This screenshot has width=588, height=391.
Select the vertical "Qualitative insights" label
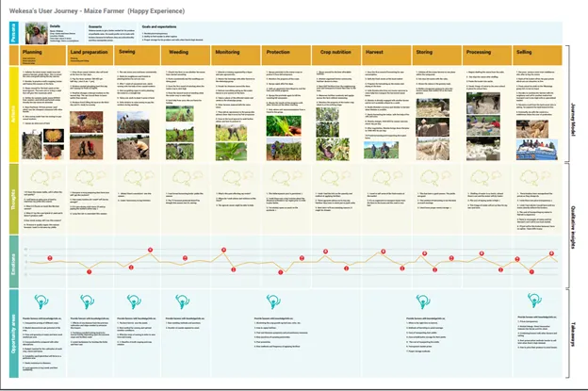(x=573, y=227)
